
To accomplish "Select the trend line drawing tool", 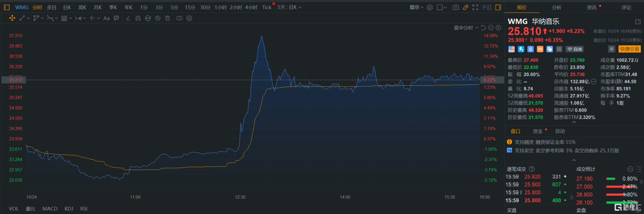I will pyautogui.click(x=22, y=18).
